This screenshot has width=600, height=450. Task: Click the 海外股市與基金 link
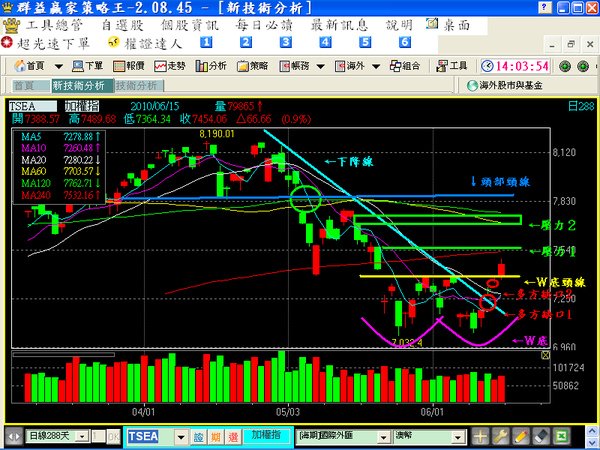(511, 85)
